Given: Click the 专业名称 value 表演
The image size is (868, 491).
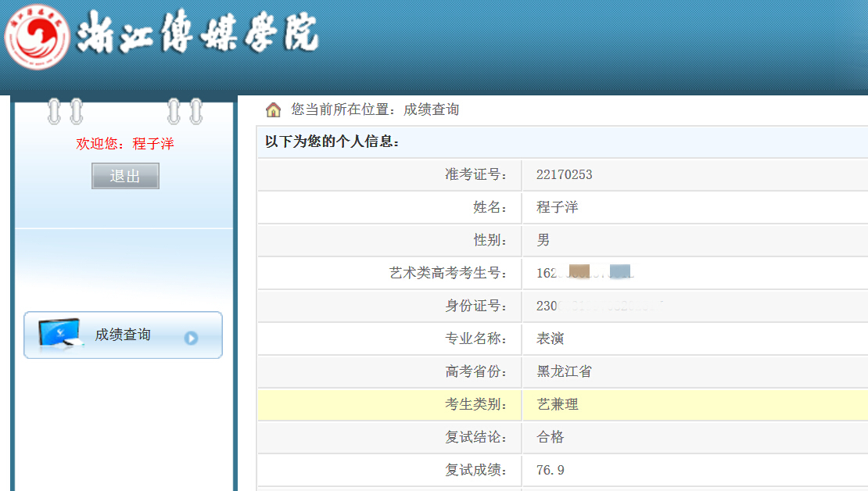Looking at the screenshot, I should tap(550, 339).
